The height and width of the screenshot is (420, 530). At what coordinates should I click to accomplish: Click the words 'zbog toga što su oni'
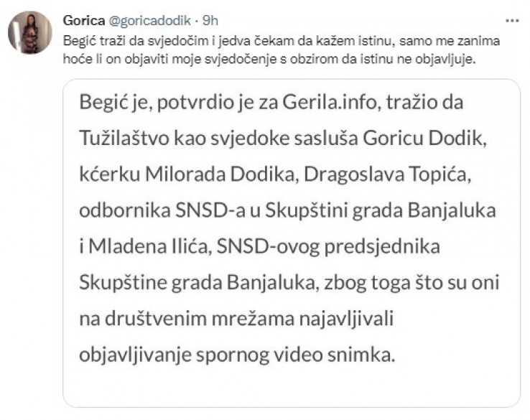click(412, 284)
